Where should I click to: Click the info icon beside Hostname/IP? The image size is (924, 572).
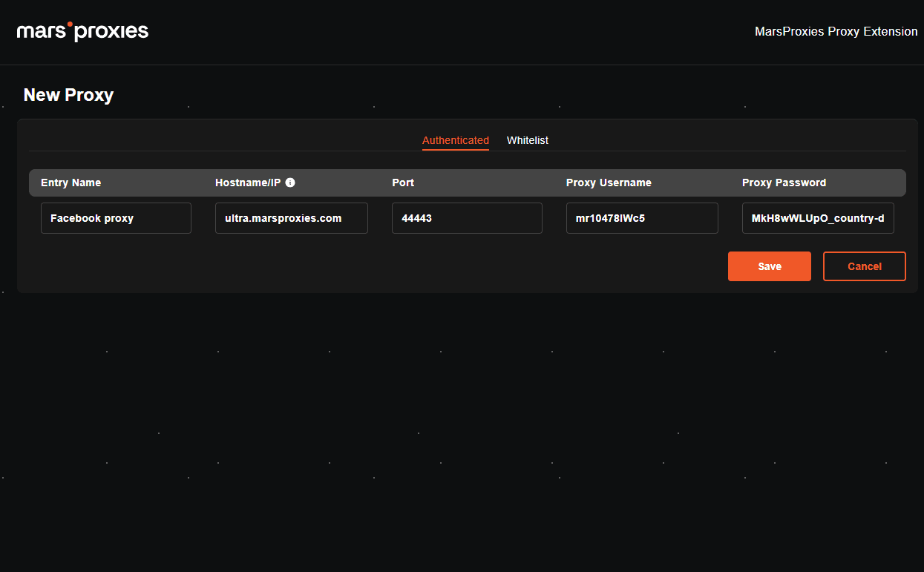[x=290, y=183]
